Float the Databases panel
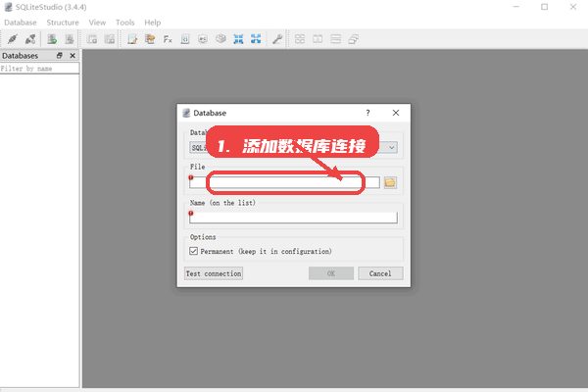This screenshot has height=392, width=588. (x=59, y=56)
